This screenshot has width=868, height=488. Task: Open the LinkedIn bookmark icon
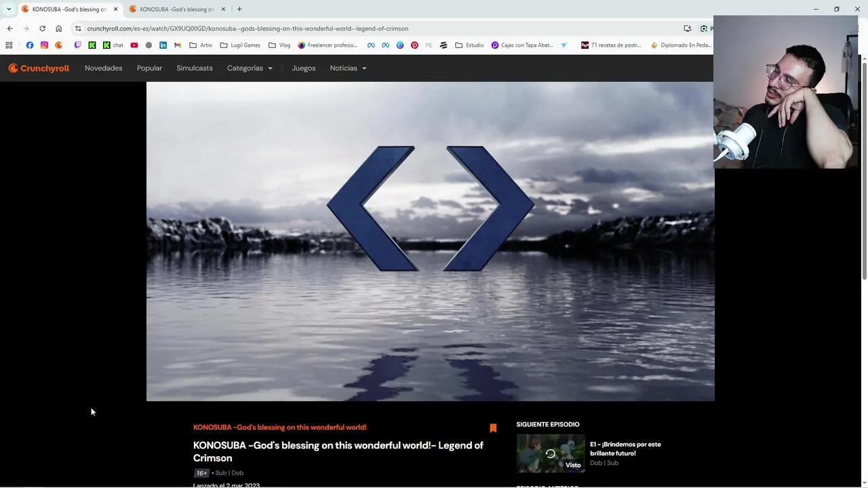[163, 45]
